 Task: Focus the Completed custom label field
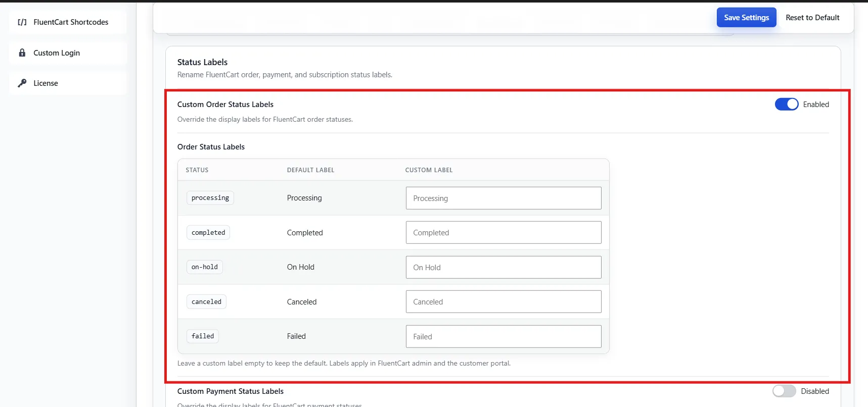click(504, 232)
